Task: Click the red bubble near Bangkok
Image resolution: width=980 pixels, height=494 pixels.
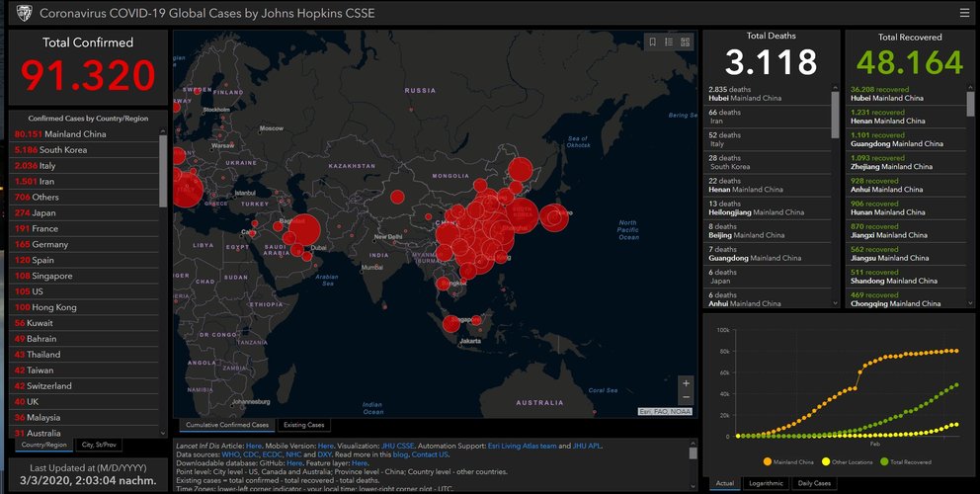Action: [444, 284]
